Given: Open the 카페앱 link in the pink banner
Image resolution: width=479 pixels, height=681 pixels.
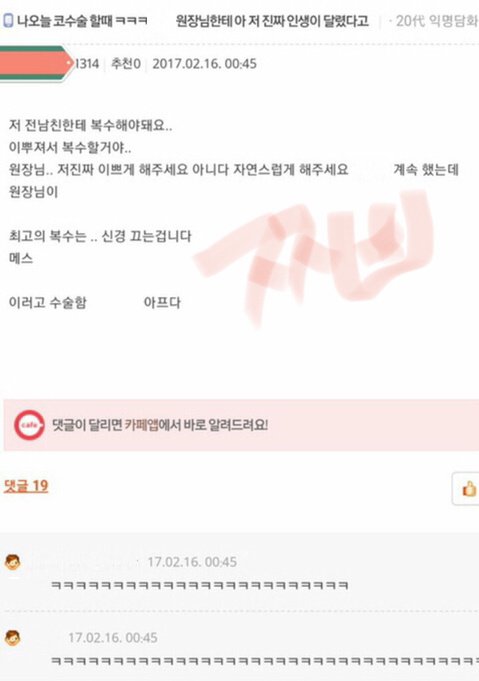Looking at the screenshot, I should coord(141,425).
